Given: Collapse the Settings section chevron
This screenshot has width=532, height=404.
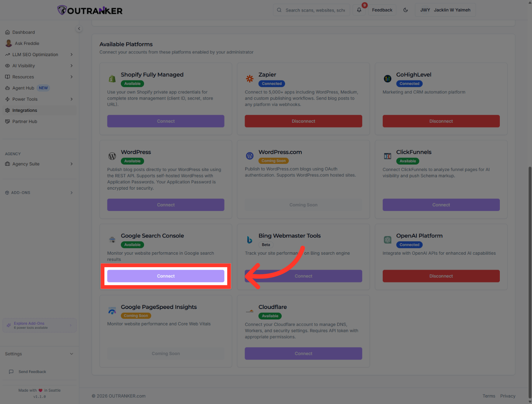Looking at the screenshot, I should [x=71, y=354].
